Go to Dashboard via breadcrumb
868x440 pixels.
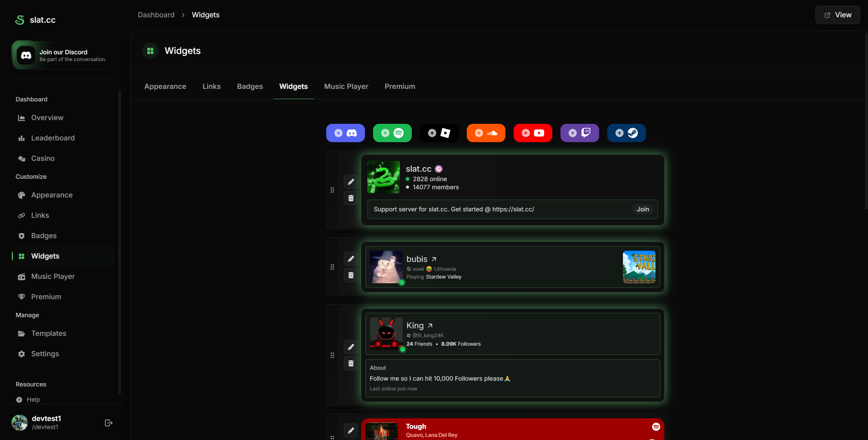[156, 15]
